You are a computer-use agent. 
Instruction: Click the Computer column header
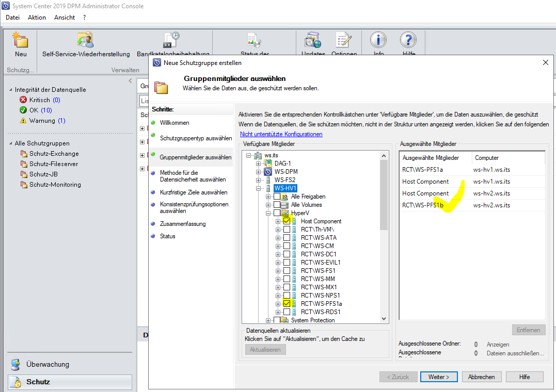[x=509, y=158]
